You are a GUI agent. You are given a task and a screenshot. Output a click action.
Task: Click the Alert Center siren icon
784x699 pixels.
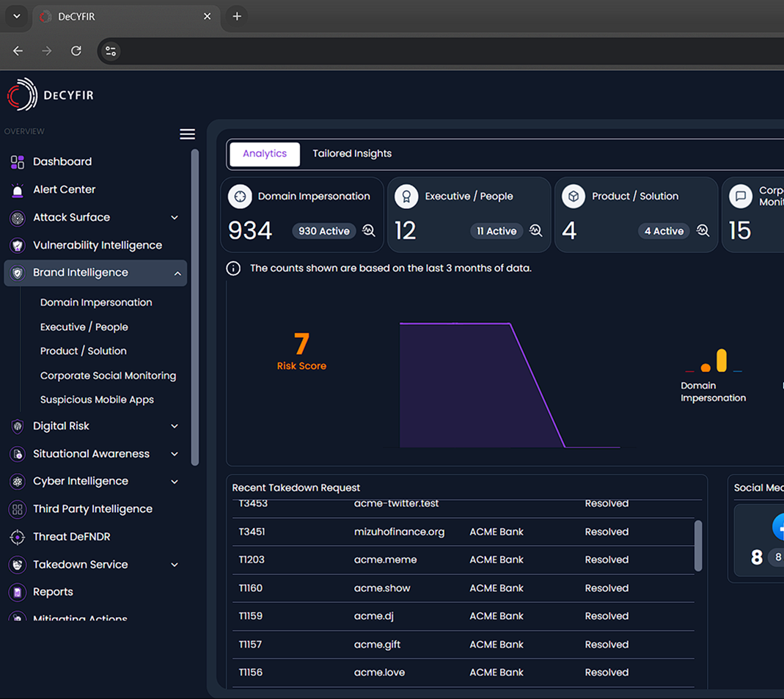click(18, 190)
